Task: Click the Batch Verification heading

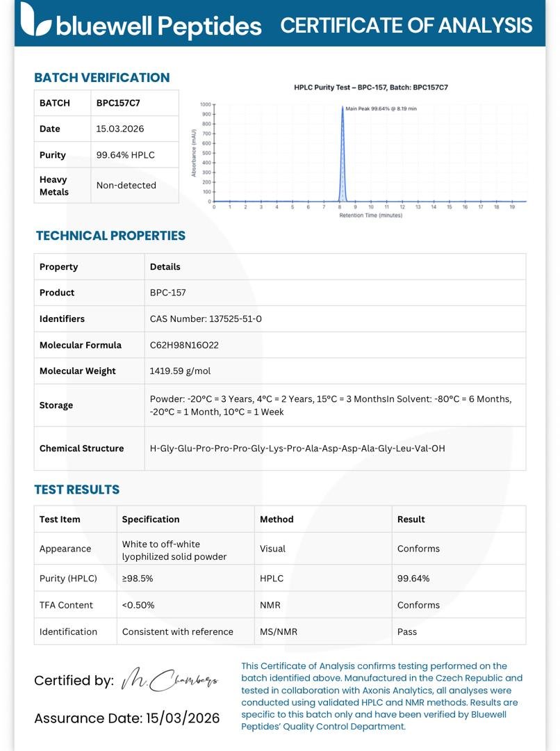Action: pyautogui.click(x=102, y=78)
